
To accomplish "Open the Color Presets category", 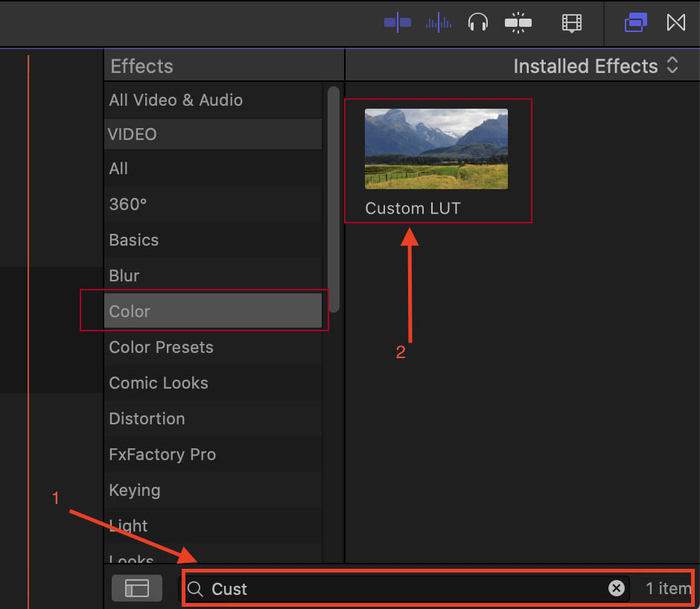I will [213, 348].
